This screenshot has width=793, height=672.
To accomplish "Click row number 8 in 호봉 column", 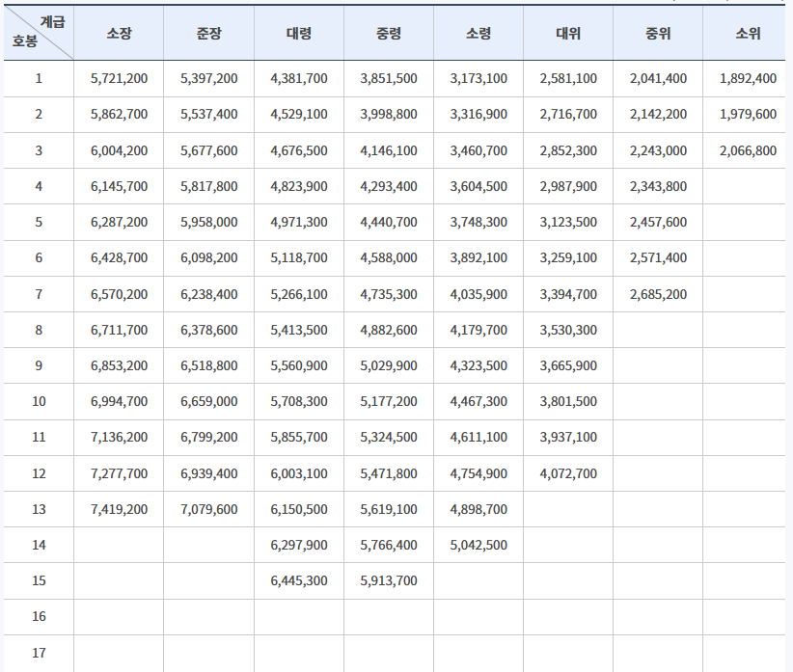I will pos(39,330).
